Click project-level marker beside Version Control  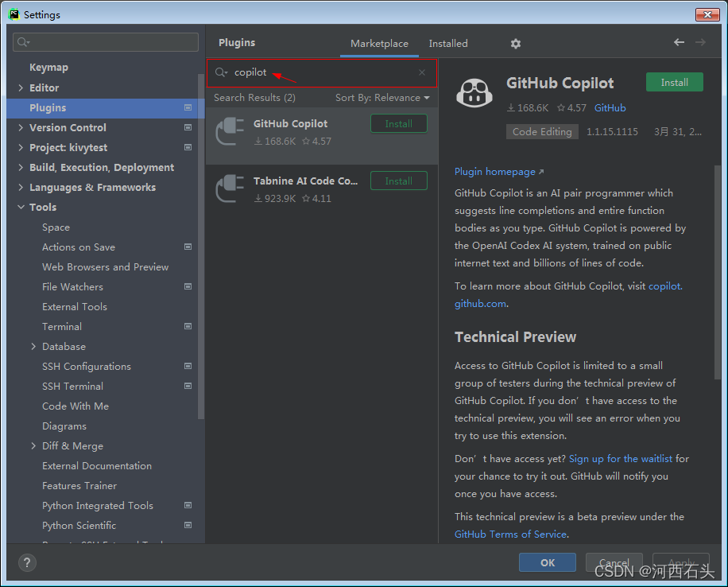188,127
